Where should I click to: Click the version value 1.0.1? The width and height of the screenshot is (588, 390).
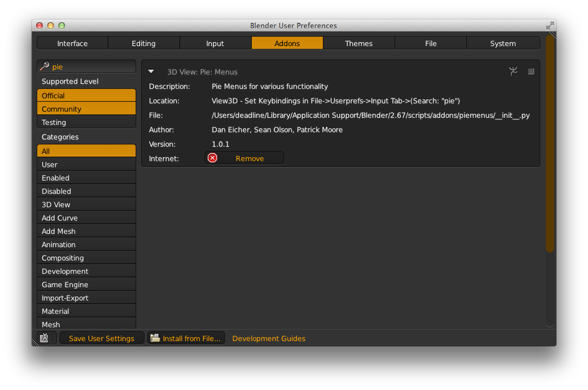pyautogui.click(x=221, y=144)
